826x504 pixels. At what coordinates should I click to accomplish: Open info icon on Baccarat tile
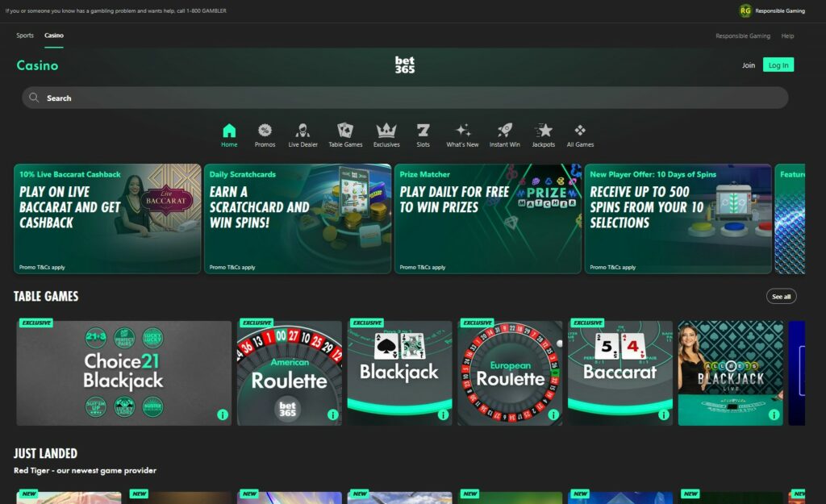tap(664, 415)
